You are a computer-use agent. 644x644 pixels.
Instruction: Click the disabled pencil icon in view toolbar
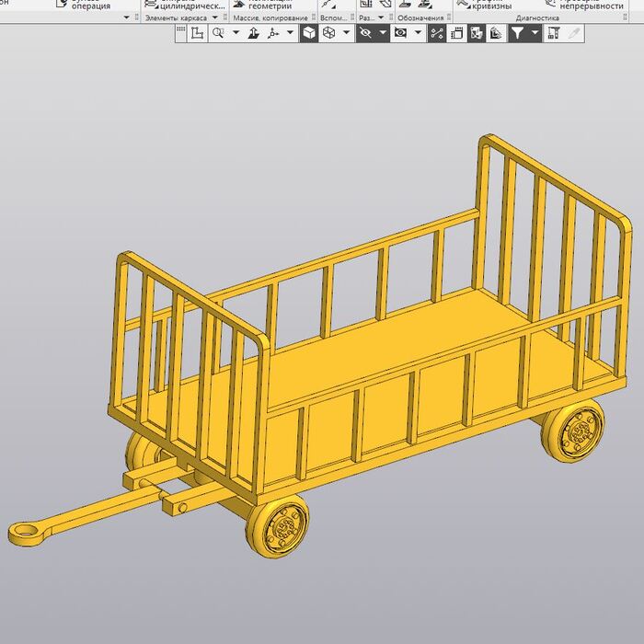coord(574,33)
